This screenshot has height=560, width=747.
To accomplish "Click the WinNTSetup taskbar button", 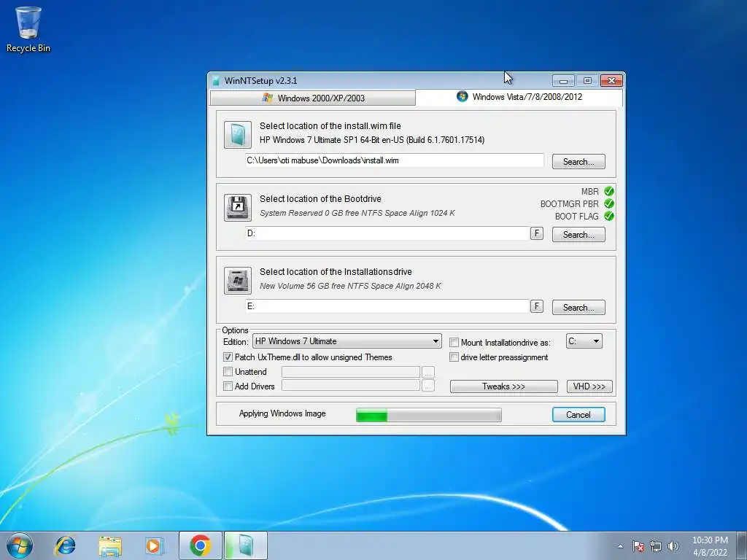I will pyautogui.click(x=245, y=545).
